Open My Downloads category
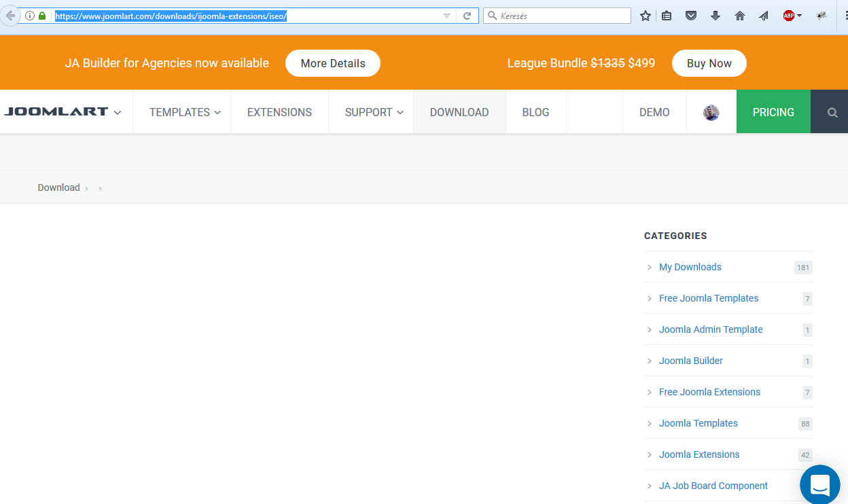Screen dimensions: 848x504 [x=690, y=267]
